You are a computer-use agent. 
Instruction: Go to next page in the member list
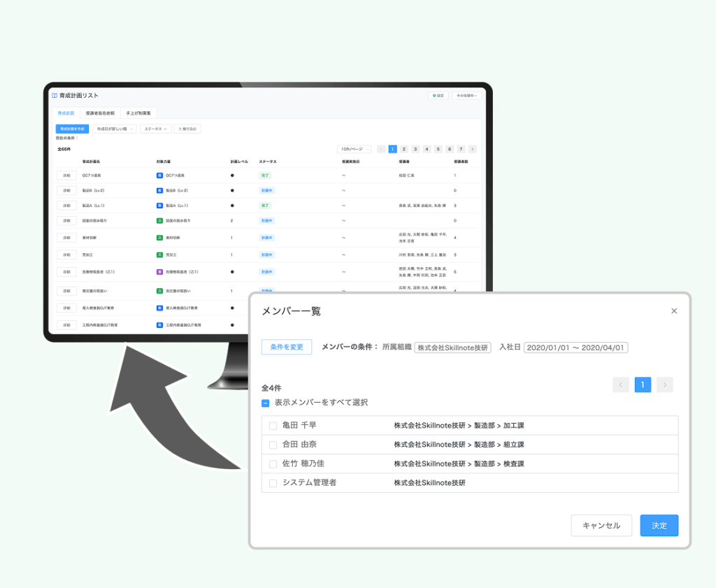click(665, 385)
